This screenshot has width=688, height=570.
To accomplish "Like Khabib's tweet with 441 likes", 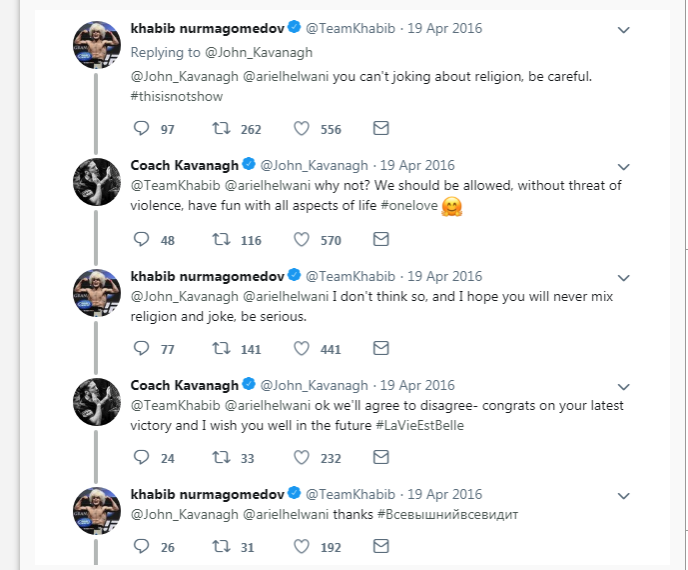I will (x=302, y=348).
